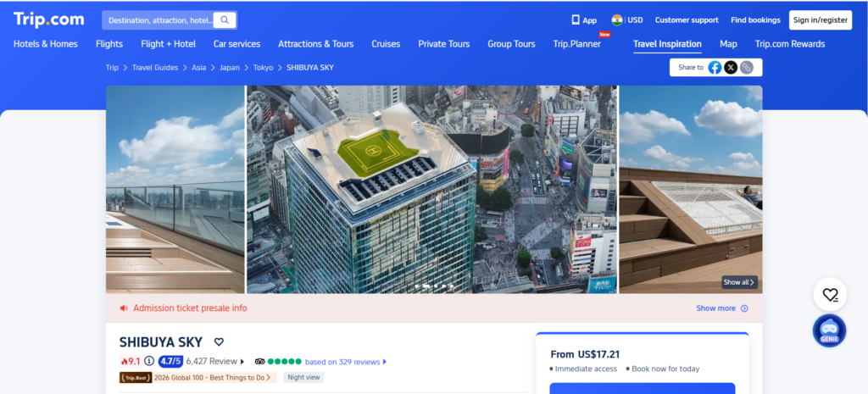Click the 4.7/5 rating badge
The width and height of the screenshot is (868, 394).
click(170, 361)
